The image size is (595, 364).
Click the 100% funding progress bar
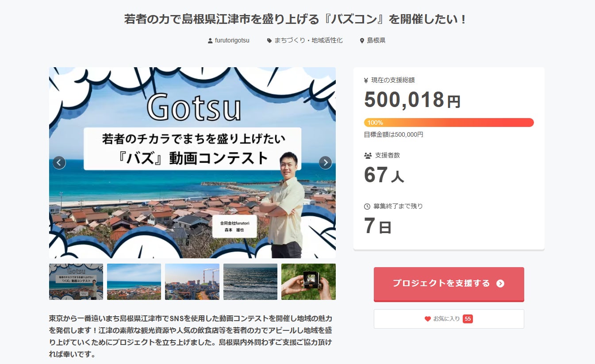[x=449, y=123]
